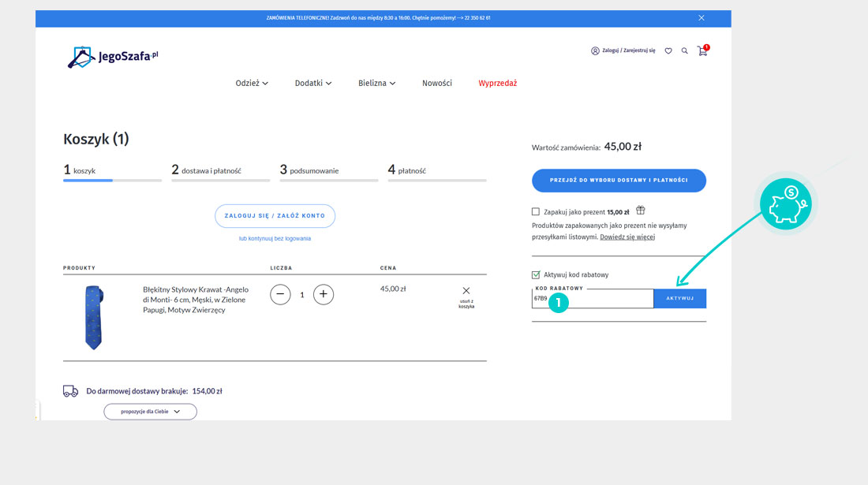
Task: Expand the Dodatki menu
Action: point(313,83)
